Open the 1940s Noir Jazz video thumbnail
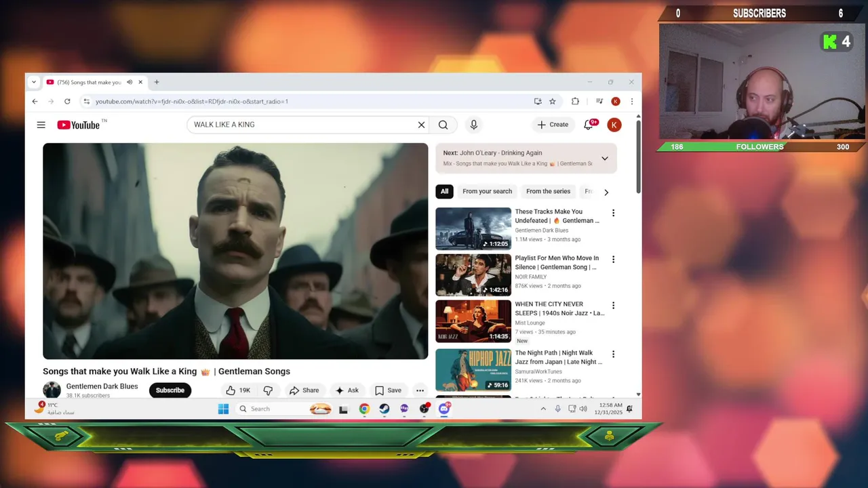This screenshot has height=488, width=868. pos(473,321)
